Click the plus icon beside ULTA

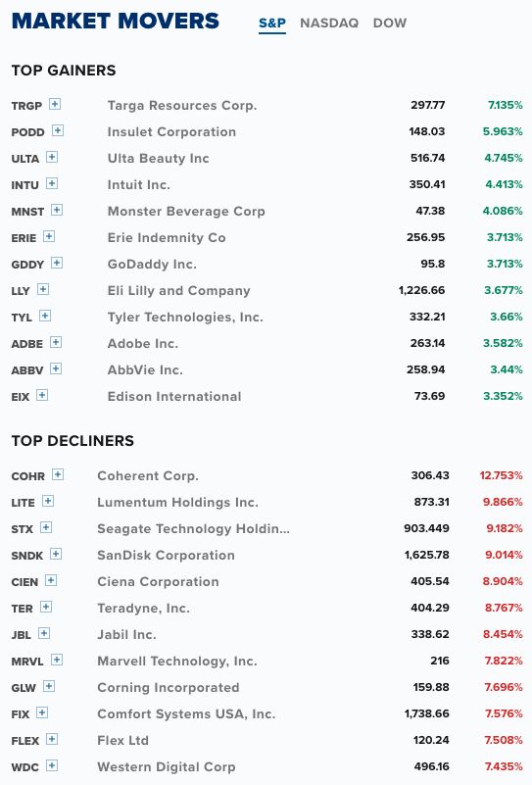click(52, 157)
